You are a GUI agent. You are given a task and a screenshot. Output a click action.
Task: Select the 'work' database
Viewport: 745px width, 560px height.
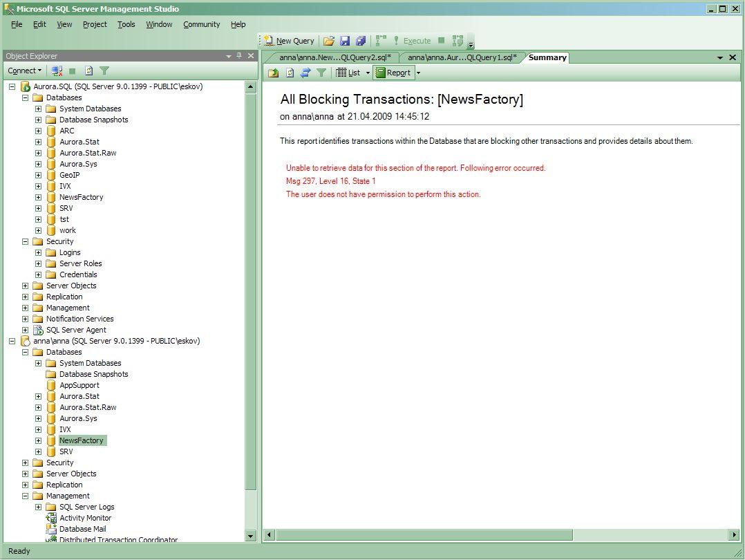[68, 230]
